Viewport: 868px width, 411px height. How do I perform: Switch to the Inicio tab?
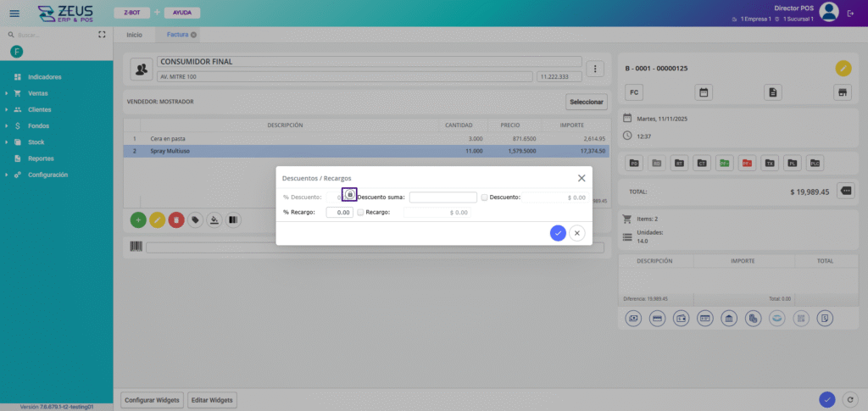(134, 35)
